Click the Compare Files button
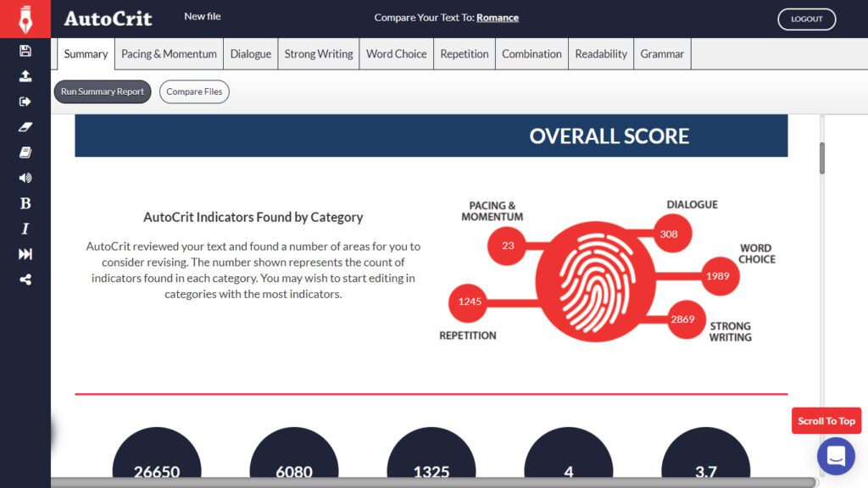Image resolution: width=868 pixels, height=488 pixels. (x=194, y=91)
